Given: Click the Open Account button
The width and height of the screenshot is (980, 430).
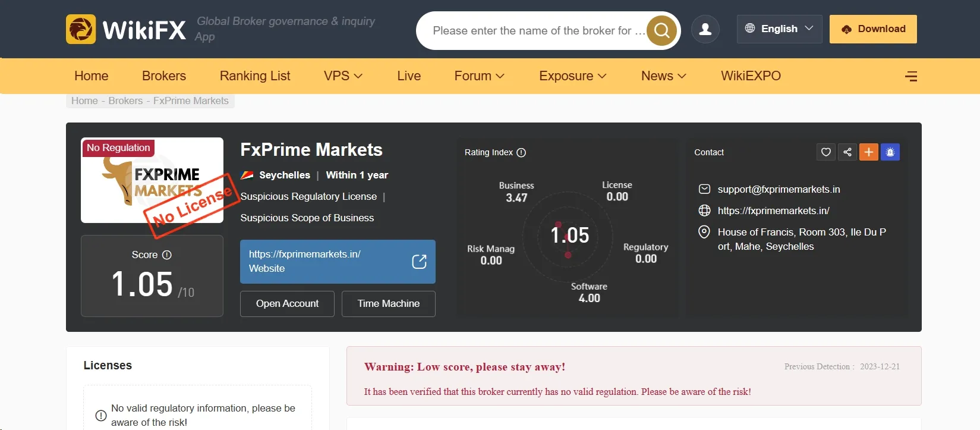Looking at the screenshot, I should pyautogui.click(x=287, y=304).
